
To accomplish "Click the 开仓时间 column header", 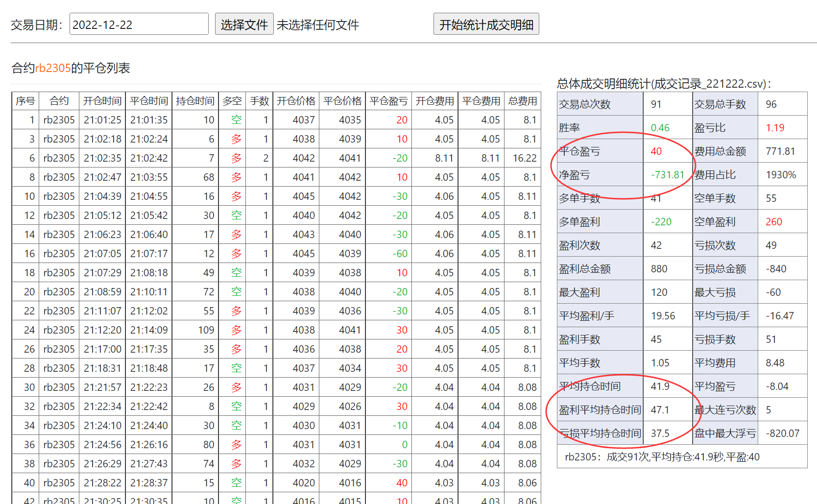I will [102, 101].
